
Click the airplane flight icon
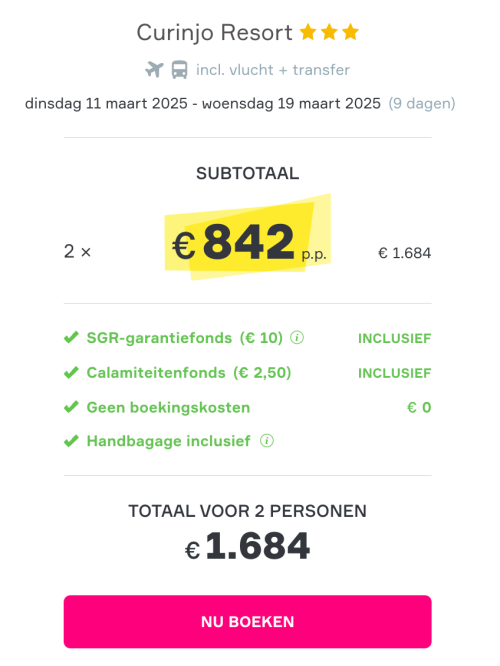(x=154, y=70)
